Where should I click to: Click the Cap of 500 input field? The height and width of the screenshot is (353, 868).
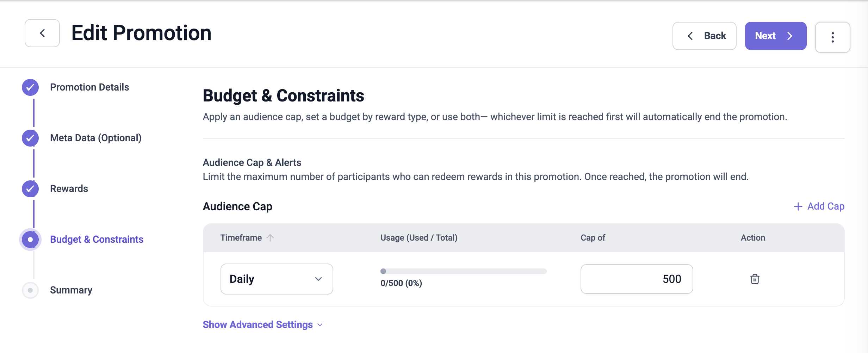pyautogui.click(x=637, y=279)
